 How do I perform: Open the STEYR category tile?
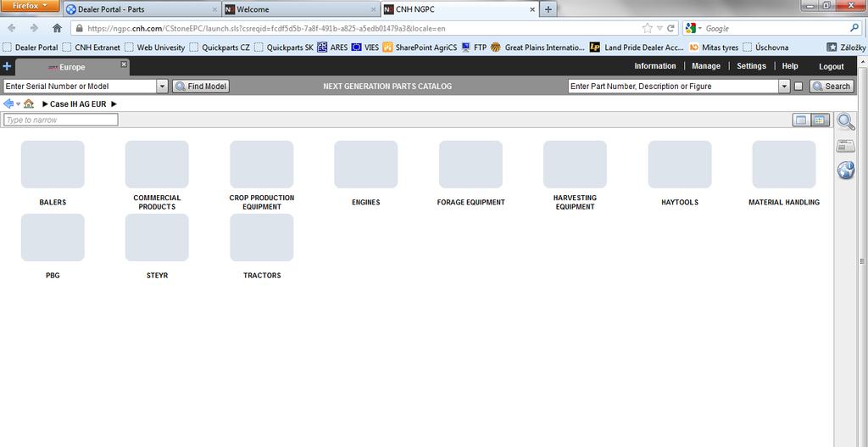(x=157, y=237)
